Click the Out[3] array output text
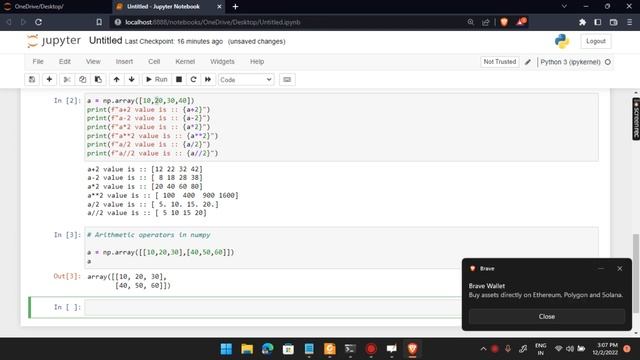Viewport: 640px width, 360px height. [x=129, y=281]
